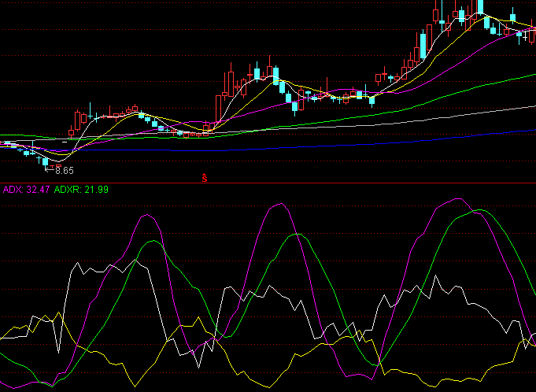Viewport: 536px width, 392px height.
Task: Click the first magenta ADX peak on left
Action: pos(146,215)
